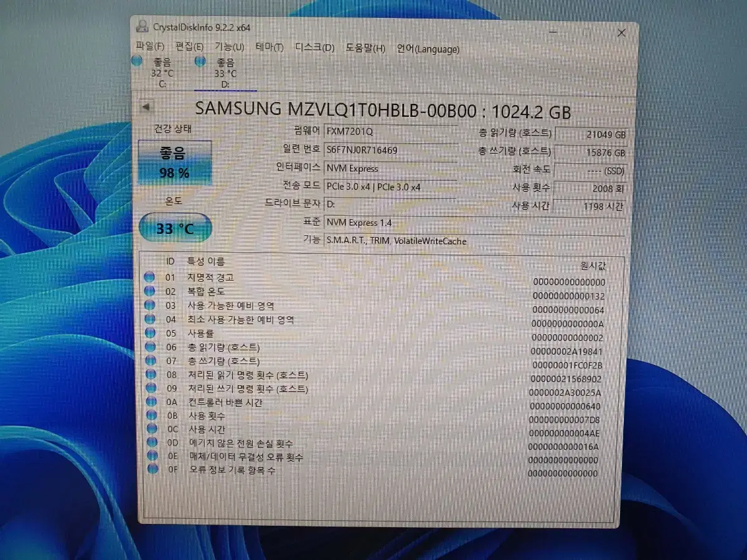Open the 편집(E) menu
The image size is (747, 560).
point(190,47)
